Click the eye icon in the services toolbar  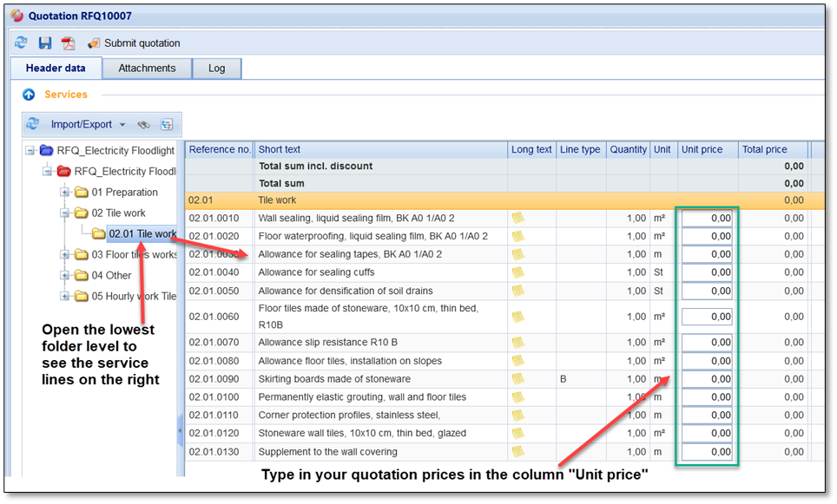tap(143, 124)
